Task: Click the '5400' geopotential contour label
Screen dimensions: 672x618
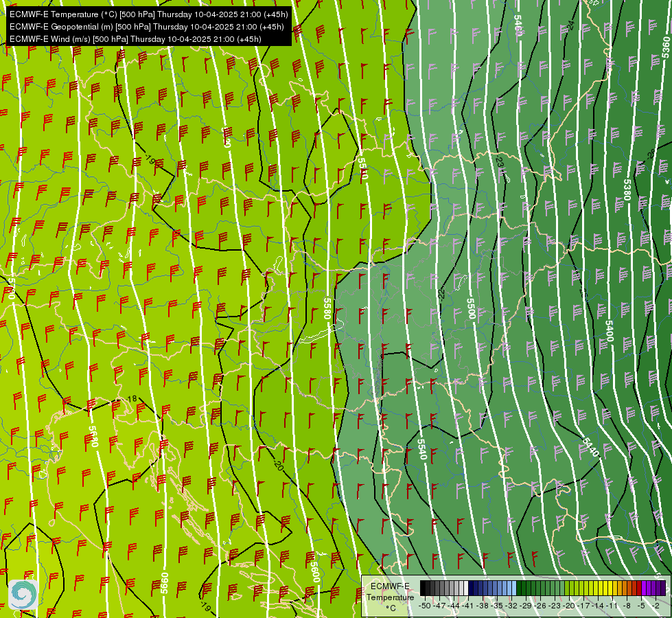Action: click(x=610, y=331)
